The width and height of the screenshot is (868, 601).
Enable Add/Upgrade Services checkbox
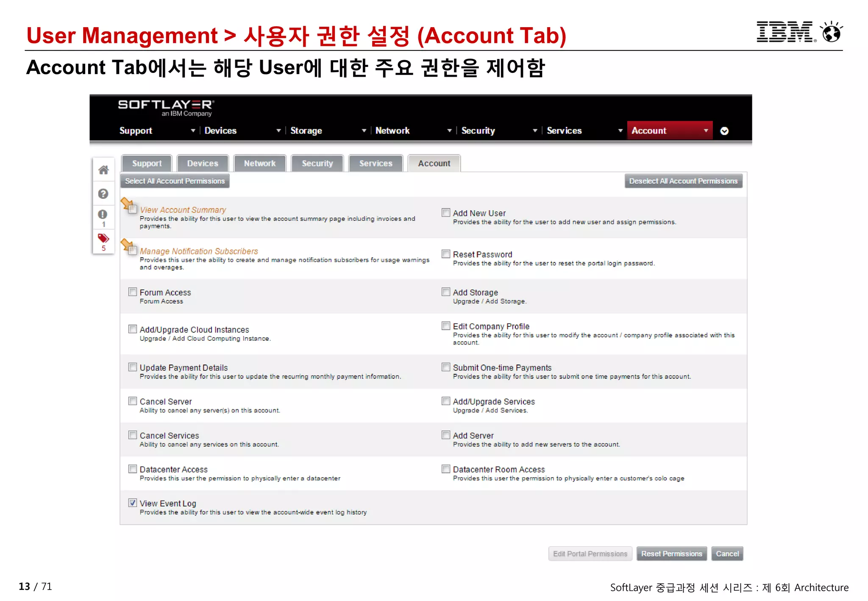[446, 401]
